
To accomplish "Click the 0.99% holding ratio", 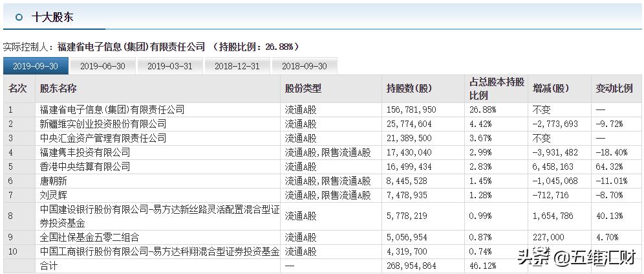I will (x=480, y=216).
